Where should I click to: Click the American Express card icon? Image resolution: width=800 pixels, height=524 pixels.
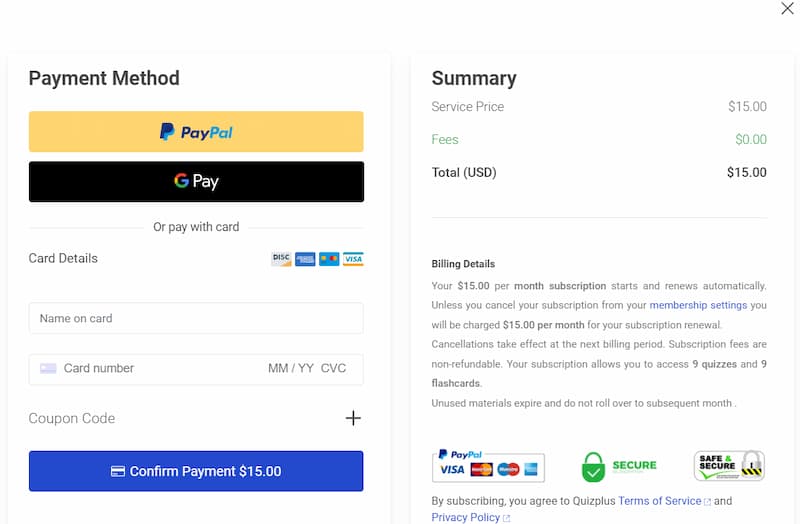pyautogui.click(x=305, y=259)
